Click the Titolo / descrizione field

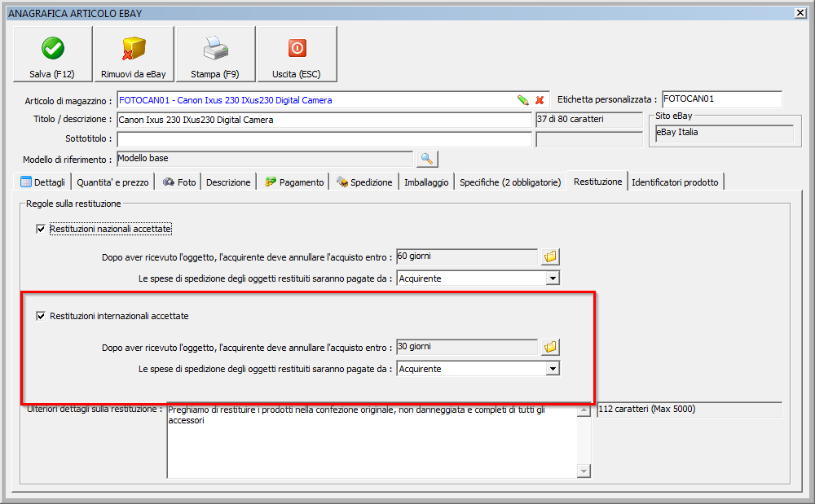click(324, 120)
